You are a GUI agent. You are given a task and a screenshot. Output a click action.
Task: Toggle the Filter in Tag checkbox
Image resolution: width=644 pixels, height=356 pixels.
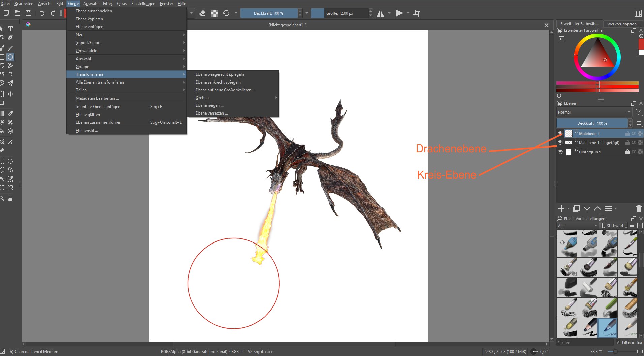coord(618,342)
